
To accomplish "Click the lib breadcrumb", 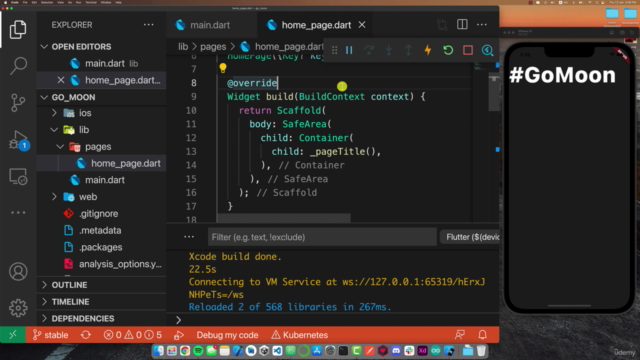I will coord(183,47).
